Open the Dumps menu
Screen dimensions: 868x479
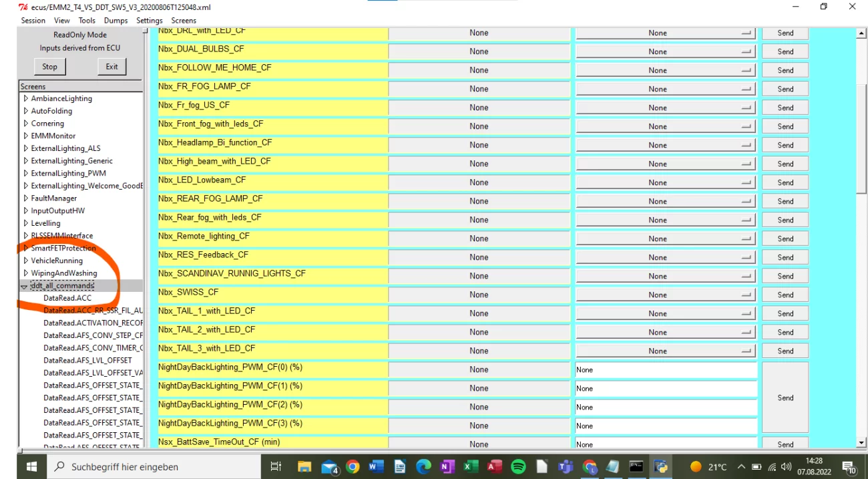(116, 21)
